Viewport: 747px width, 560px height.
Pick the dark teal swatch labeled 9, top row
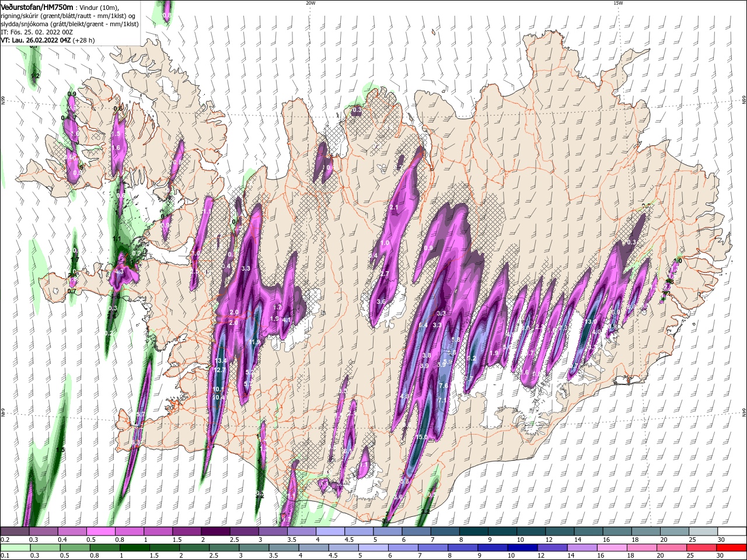(501, 531)
